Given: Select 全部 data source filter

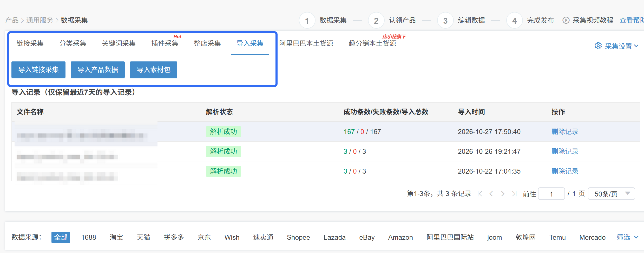Looking at the screenshot, I should point(61,237).
